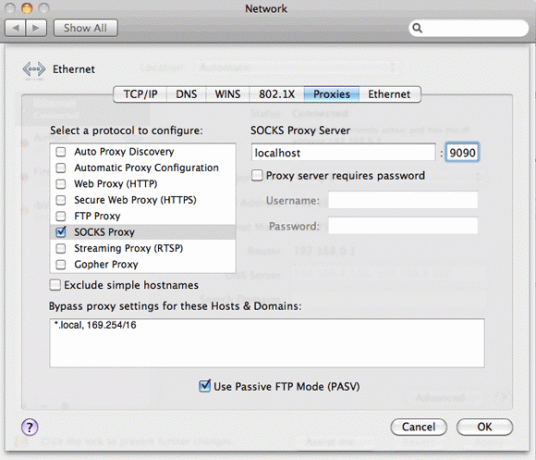Click the Show All button
This screenshot has height=460, width=536.
[x=85, y=28]
